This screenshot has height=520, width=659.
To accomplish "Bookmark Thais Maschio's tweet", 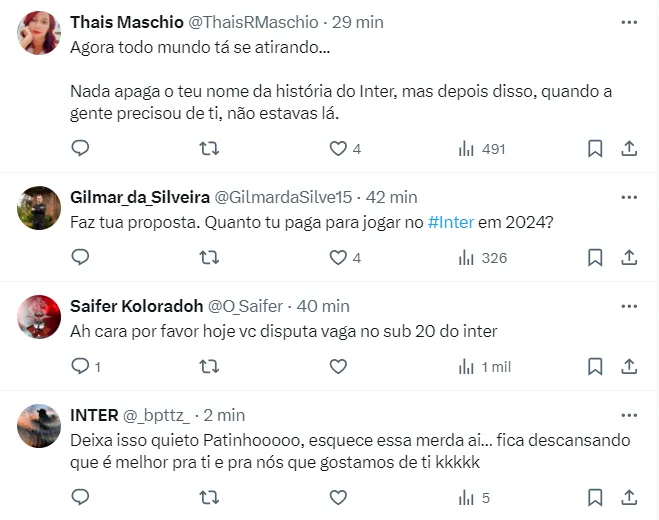I will pos(595,149).
